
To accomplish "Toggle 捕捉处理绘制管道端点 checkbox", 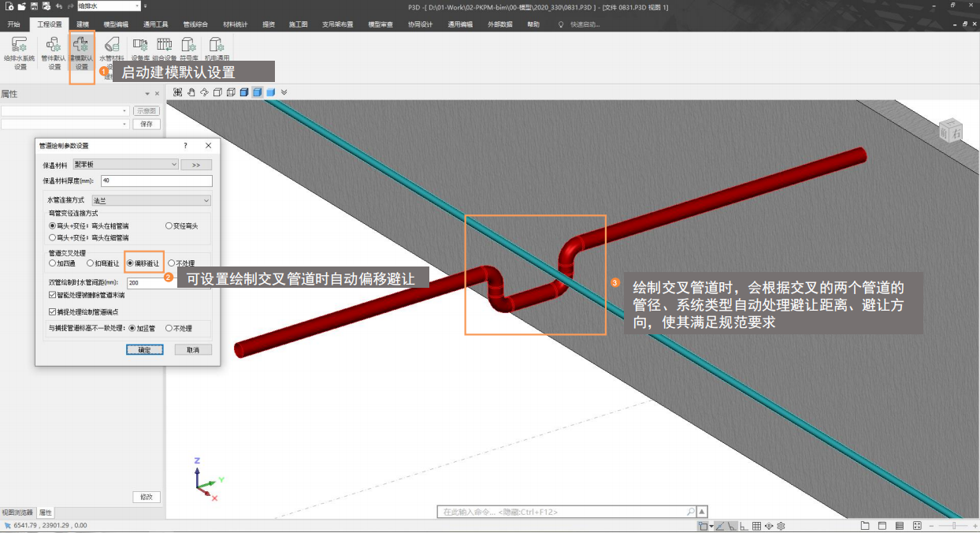I will pos(53,311).
